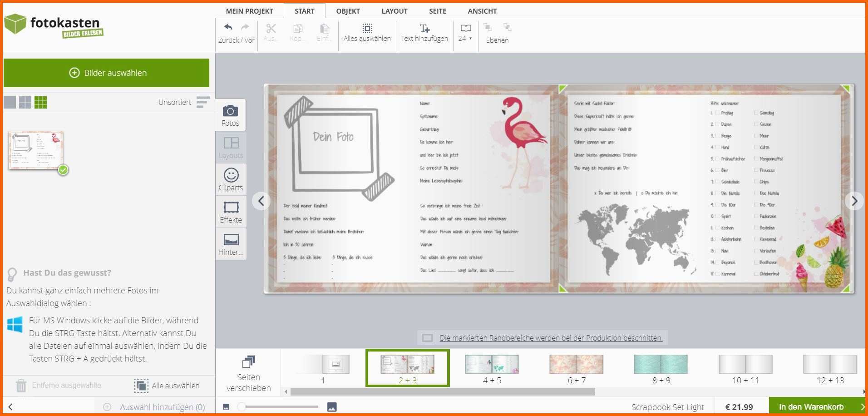Select pages 2 + 3 thumbnail
Viewport: 868px width, 416px height.
click(408, 368)
